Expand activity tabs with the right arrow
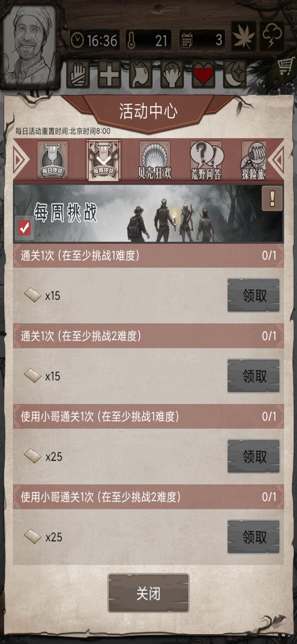297x644 pixels. point(276,159)
